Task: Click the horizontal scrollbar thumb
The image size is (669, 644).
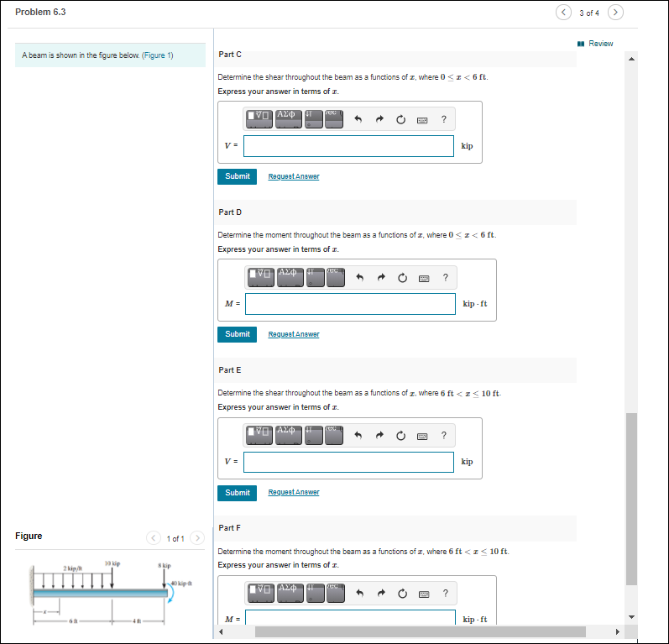Action: [x=421, y=631]
